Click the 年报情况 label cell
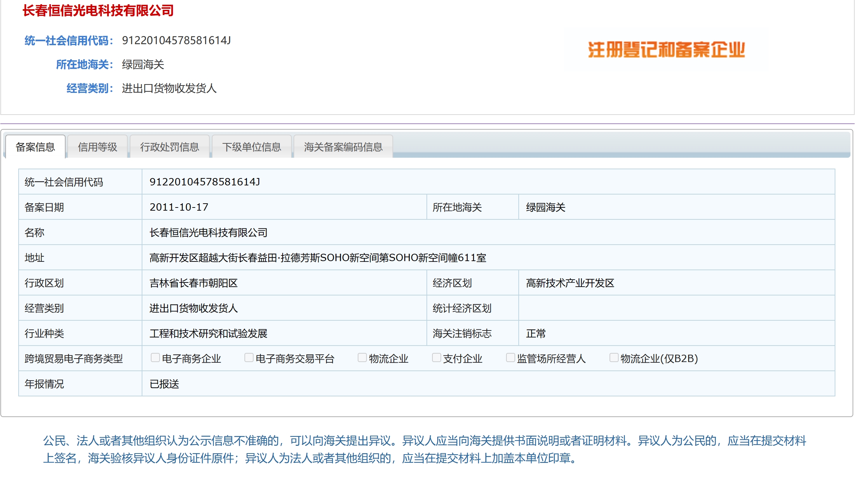The width and height of the screenshot is (868, 477). (x=80, y=384)
